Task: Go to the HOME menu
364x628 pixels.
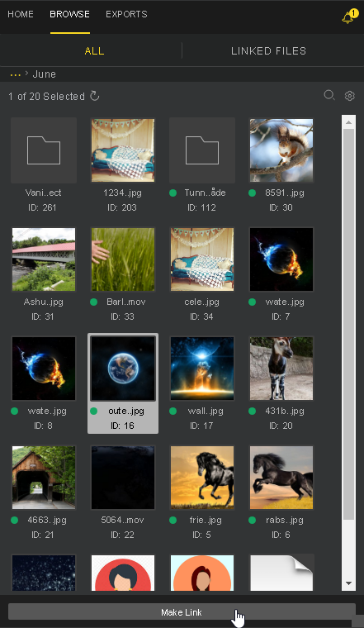Action: pos(21,14)
